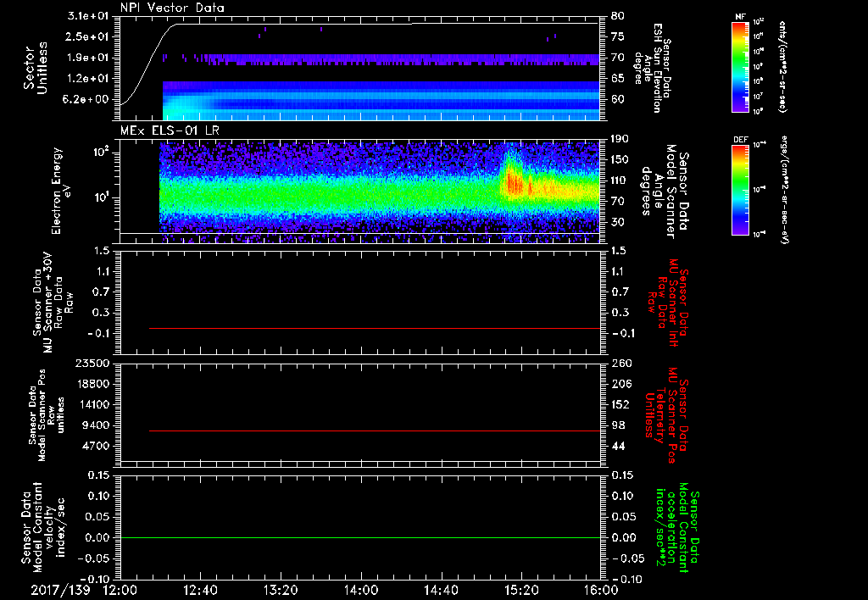Click the rising white Sun elevation curve
The image size is (868, 600).
coord(149,64)
